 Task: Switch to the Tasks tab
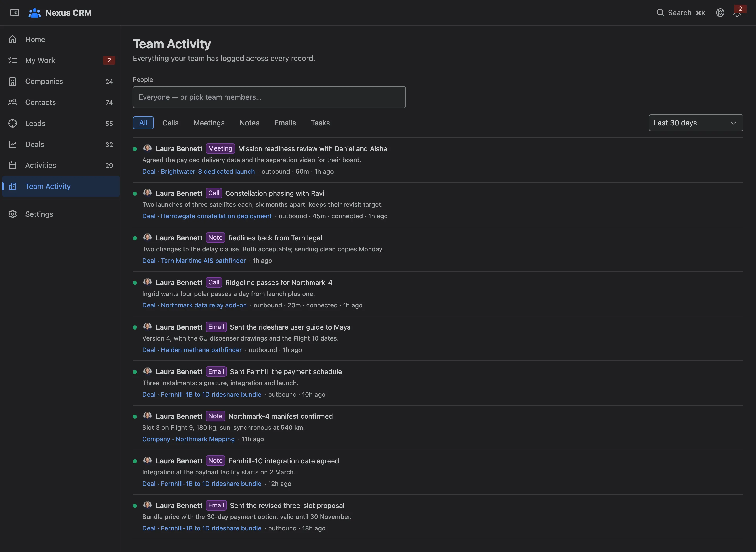point(320,123)
